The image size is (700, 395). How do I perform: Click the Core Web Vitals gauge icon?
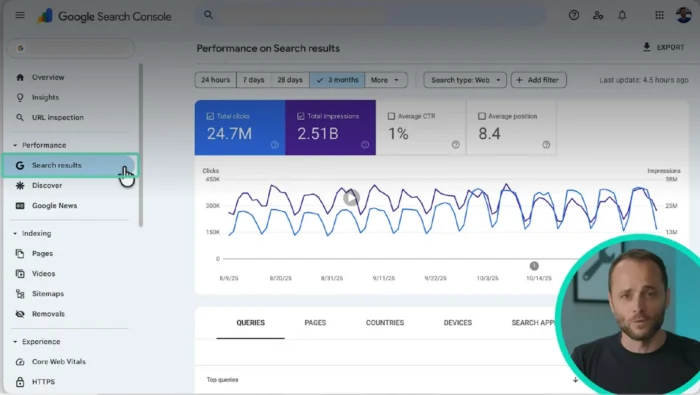(x=20, y=362)
